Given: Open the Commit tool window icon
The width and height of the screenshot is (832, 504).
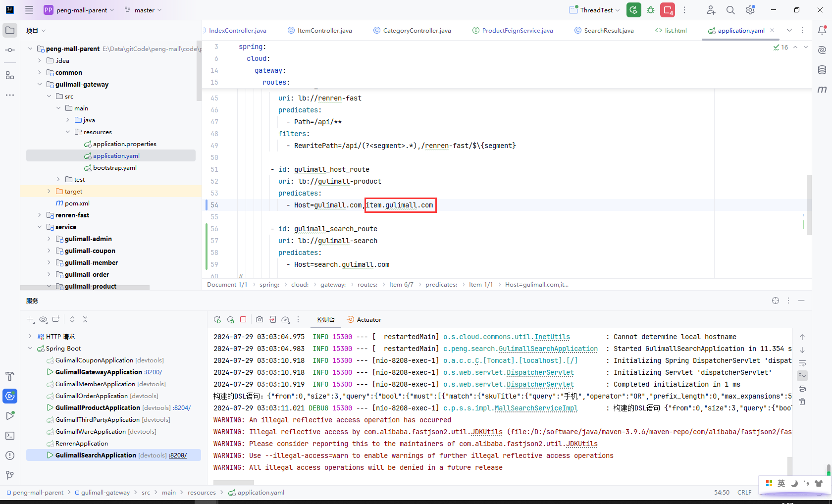Looking at the screenshot, I should 10,50.
